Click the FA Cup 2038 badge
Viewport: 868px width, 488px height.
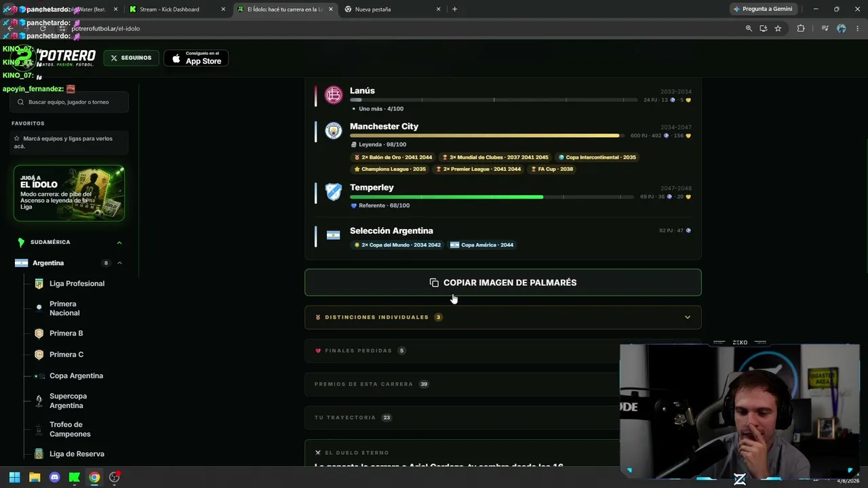coord(552,169)
